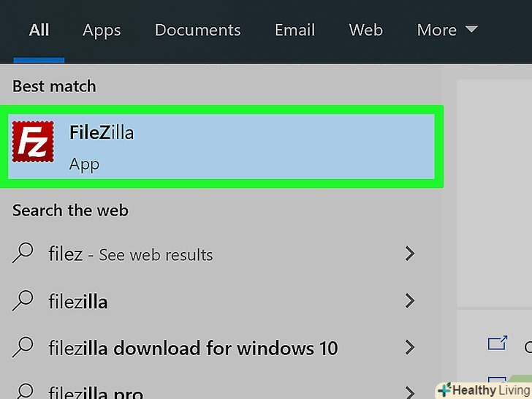Select "filez - See web results" suggestion

130,254
